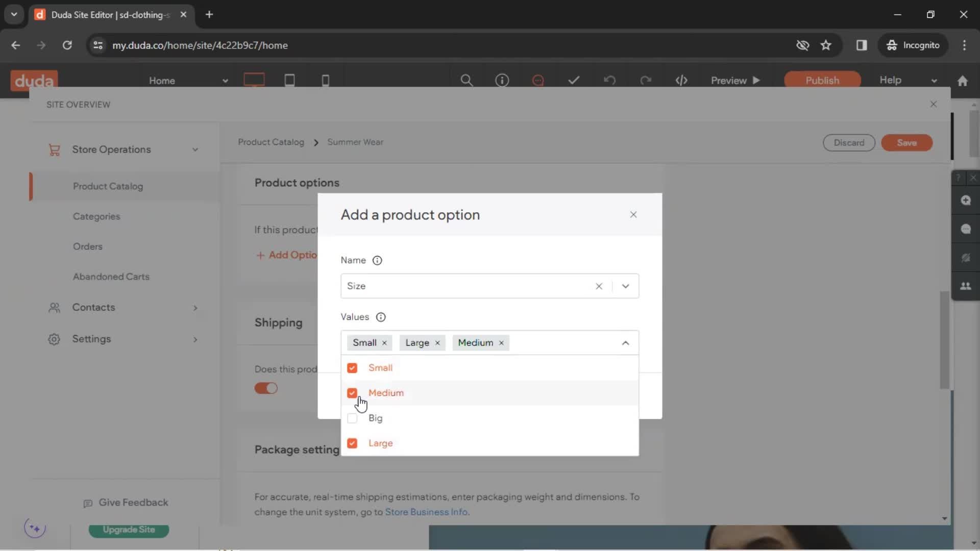Click the people icon in right side panel
Image resolution: width=980 pixels, height=551 pixels.
click(x=966, y=286)
